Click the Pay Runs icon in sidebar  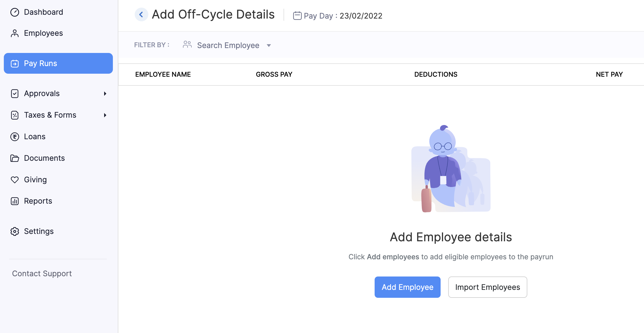tap(15, 63)
